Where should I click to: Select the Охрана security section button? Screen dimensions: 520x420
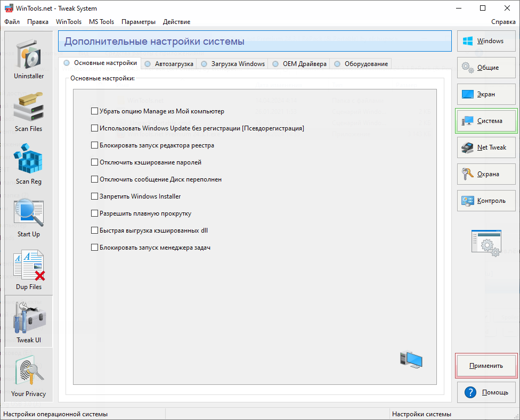click(486, 174)
